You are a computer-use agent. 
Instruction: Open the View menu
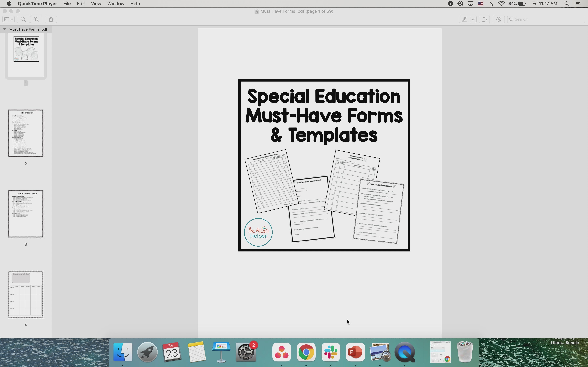pyautogui.click(x=96, y=4)
